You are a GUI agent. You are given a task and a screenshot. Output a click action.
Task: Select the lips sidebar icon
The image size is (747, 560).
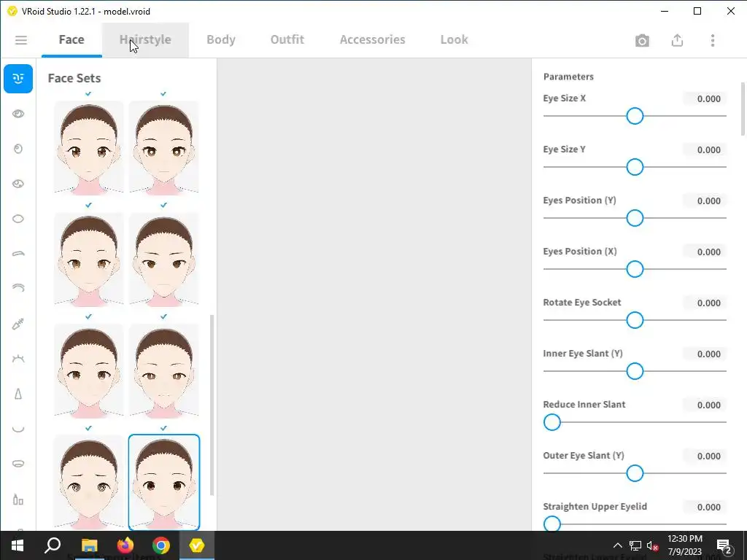18,463
